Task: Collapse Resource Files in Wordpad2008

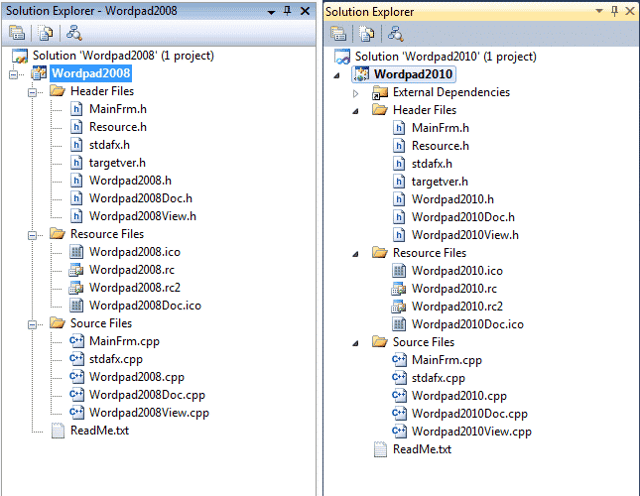Action: [32, 236]
